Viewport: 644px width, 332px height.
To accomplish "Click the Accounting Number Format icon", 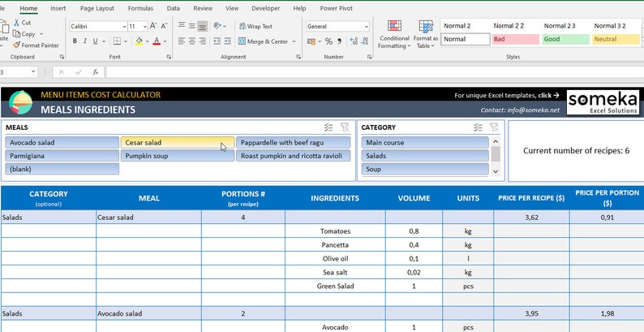I will (311, 41).
